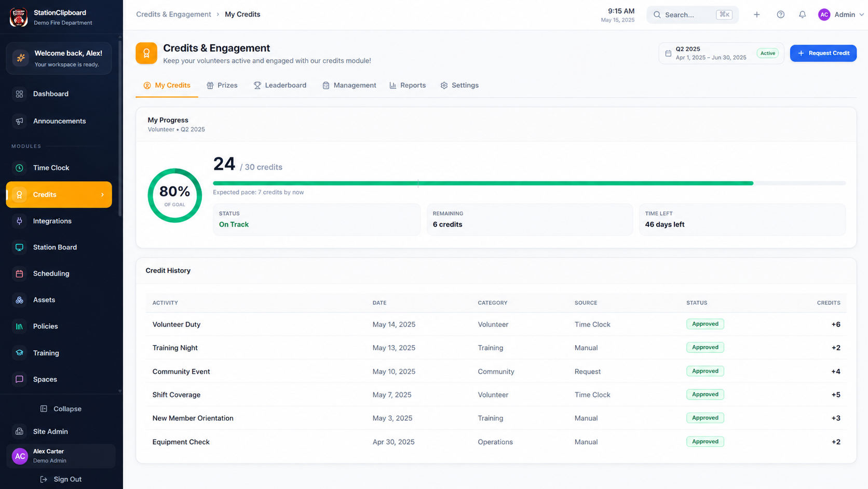868x489 pixels.
Task: Click the Spaces chat icon
Action: [x=19, y=379]
